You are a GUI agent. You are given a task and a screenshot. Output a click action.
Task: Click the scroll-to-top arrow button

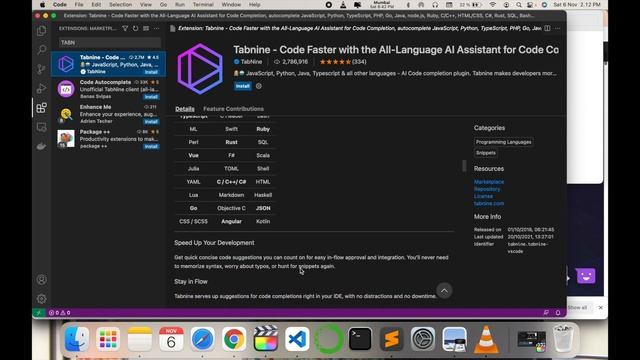444,291
